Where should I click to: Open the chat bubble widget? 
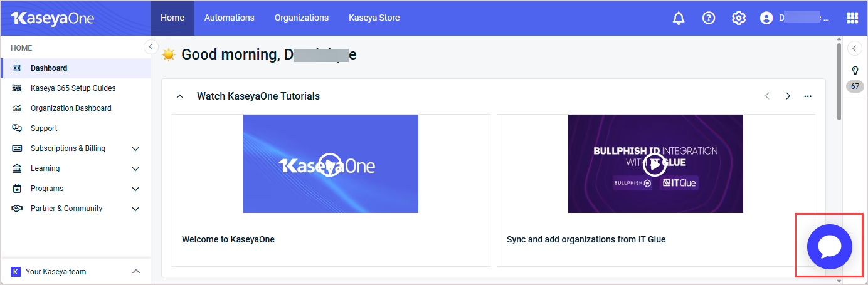pyautogui.click(x=829, y=246)
